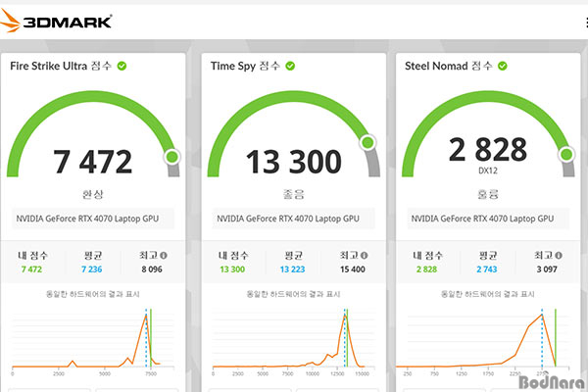Click the 3DMark logo
The height and width of the screenshot is (392, 588).
[56, 21]
